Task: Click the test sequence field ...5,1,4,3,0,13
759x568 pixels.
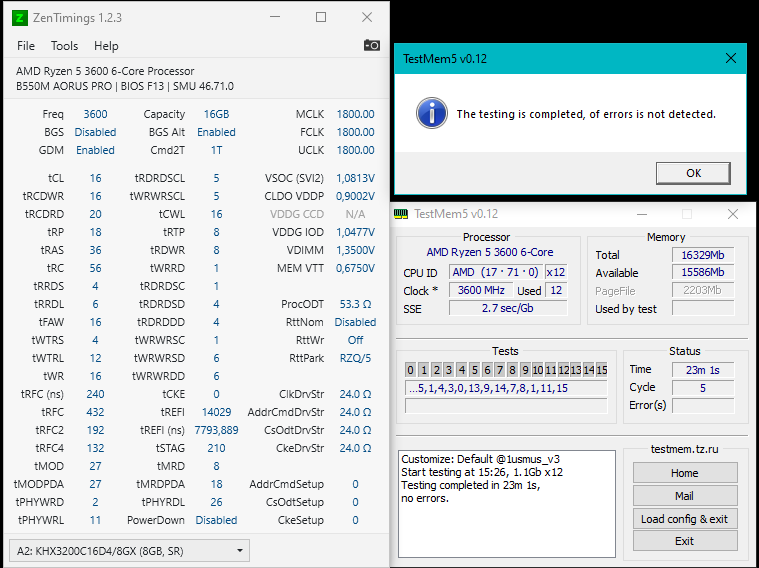Action: pyautogui.click(x=506, y=388)
